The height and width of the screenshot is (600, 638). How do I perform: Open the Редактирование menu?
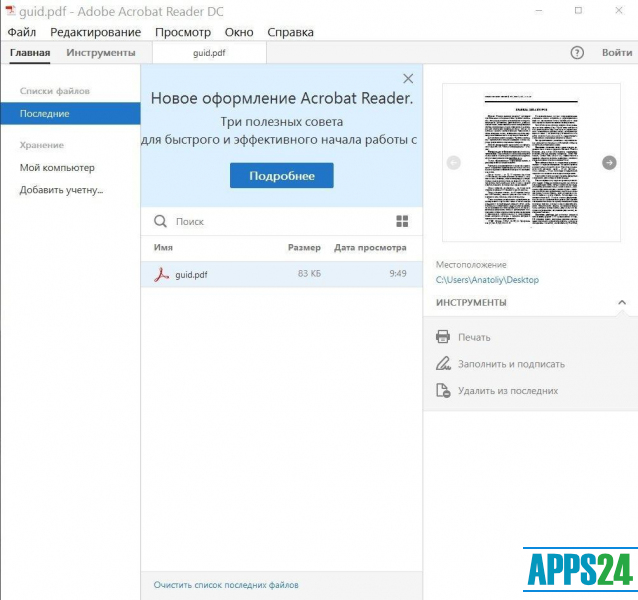(96, 32)
